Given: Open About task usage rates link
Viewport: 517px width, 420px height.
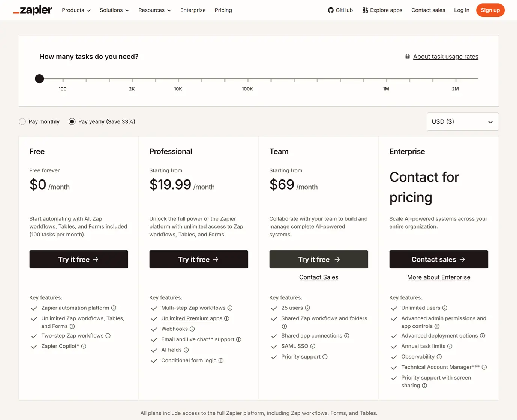Looking at the screenshot, I should (x=445, y=57).
